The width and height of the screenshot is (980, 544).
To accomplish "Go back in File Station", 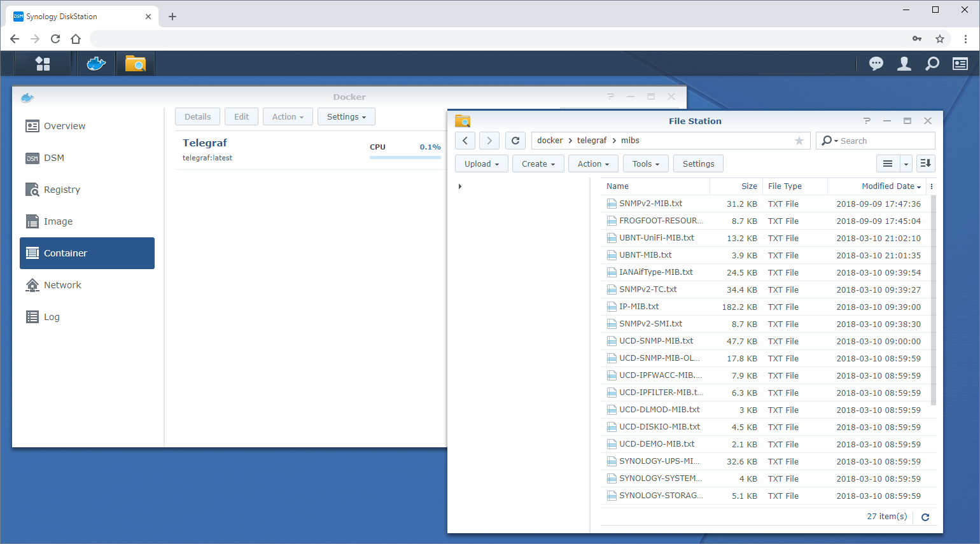I will coord(465,141).
